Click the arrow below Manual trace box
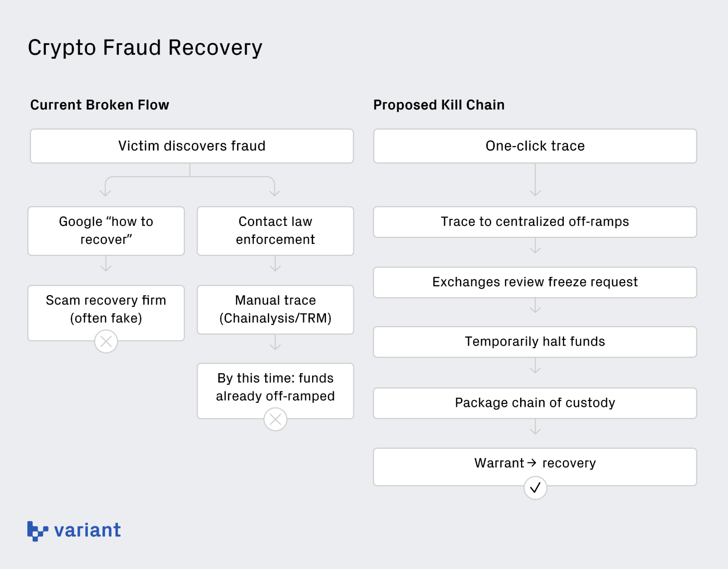 [275, 342]
